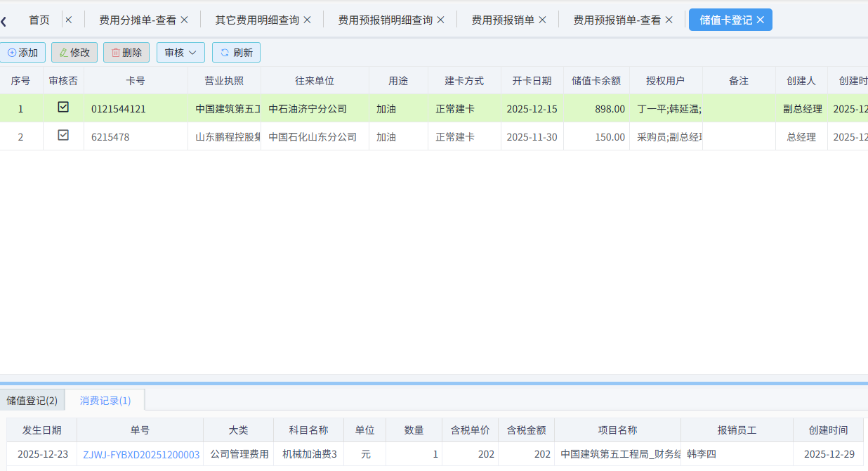The image size is (868, 471).
Task: Uncheck the audit checkbox on card 6215478
Action: coord(63,135)
